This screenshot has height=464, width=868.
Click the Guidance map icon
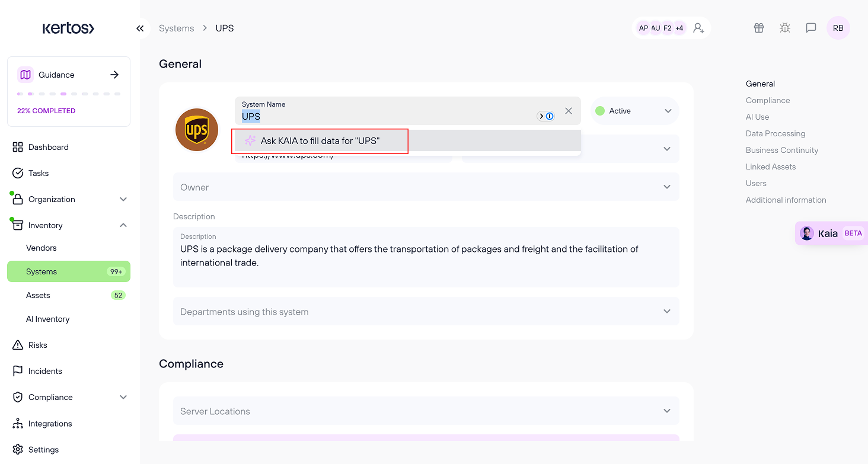point(25,75)
